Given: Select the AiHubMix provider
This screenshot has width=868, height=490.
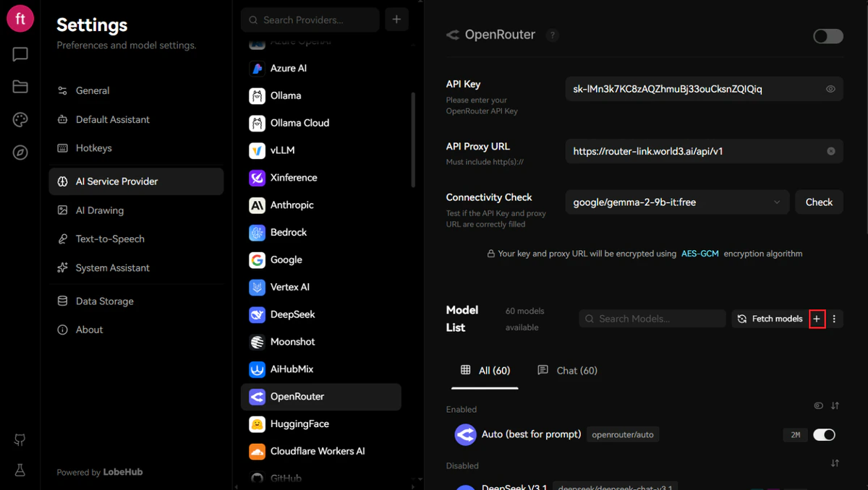Looking at the screenshot, I should pos(321,369).
